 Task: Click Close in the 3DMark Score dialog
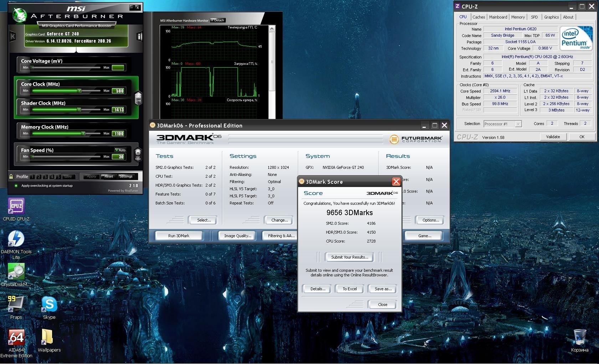(383, 305)
